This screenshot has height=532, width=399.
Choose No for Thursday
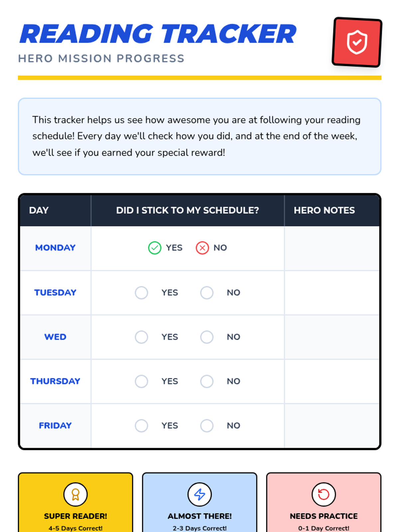pos(207,381)
